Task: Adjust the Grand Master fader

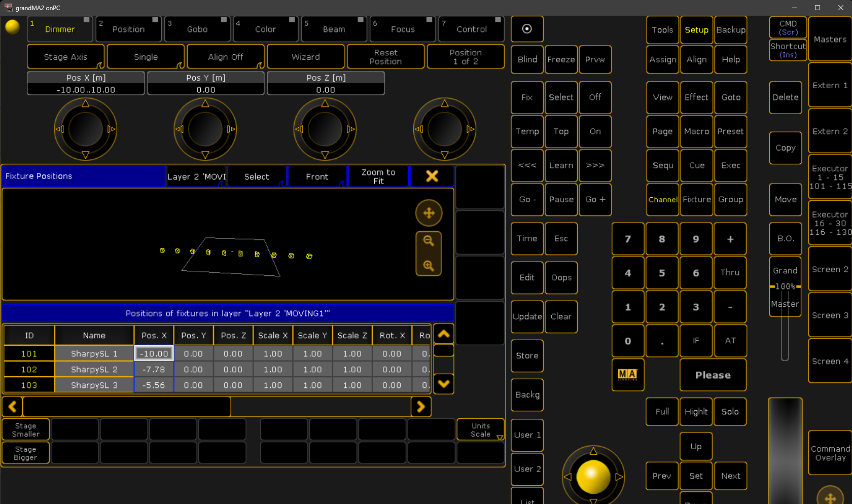Action: point(785,286)
